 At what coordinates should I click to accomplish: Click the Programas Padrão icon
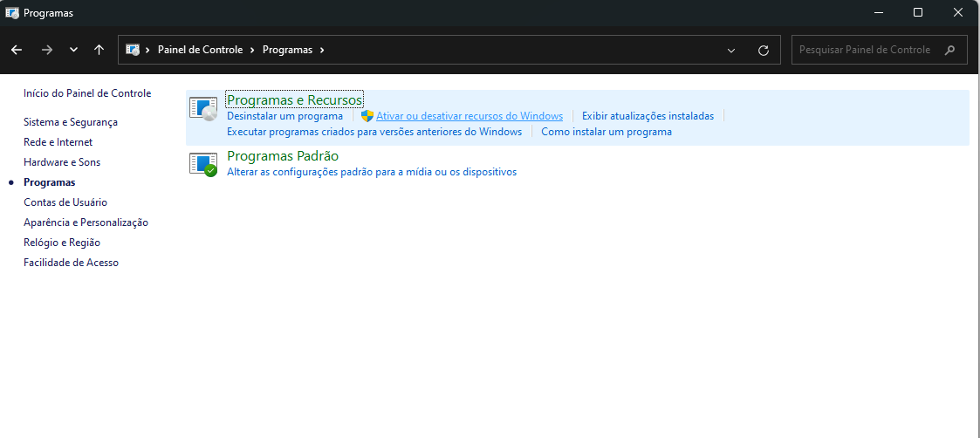point(203,164)
